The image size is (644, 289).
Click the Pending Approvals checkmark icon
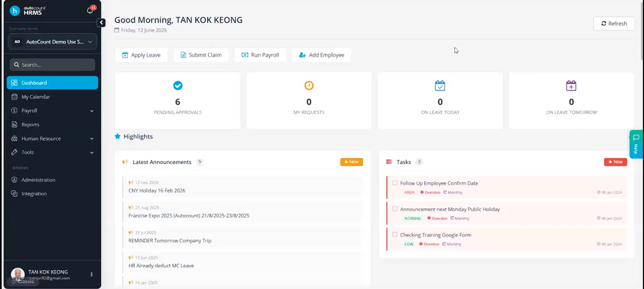[x=178, y=85]
